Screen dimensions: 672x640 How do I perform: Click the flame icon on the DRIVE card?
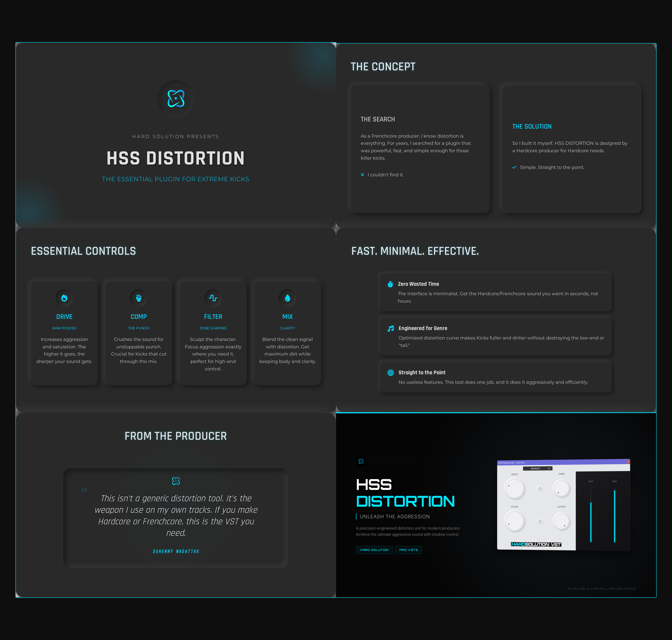(x=64, y=298)
